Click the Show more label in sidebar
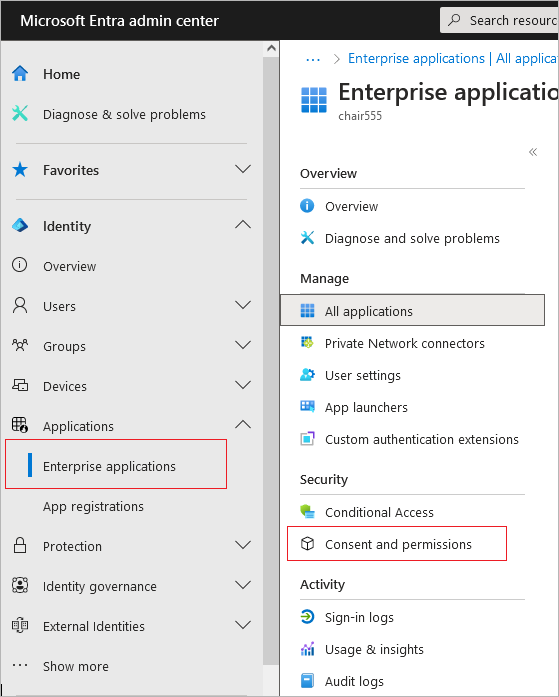This screenshot has height=697, width=559. tap(76, 666)
